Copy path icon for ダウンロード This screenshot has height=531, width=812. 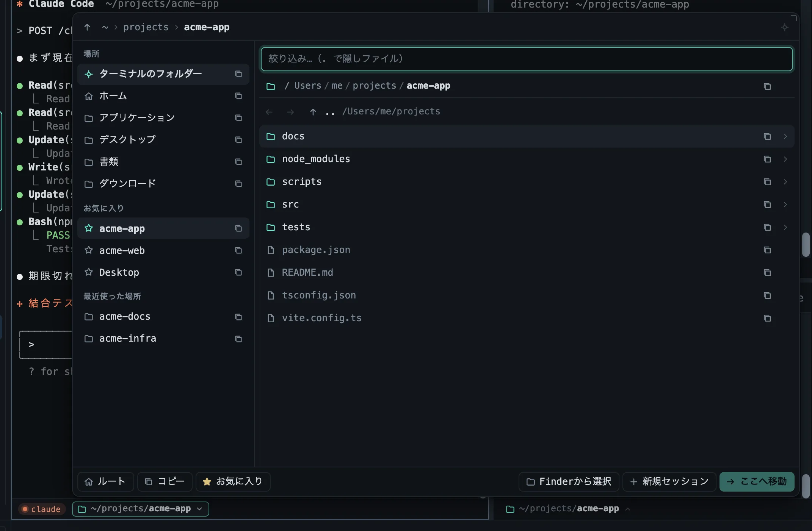(238, 184)
